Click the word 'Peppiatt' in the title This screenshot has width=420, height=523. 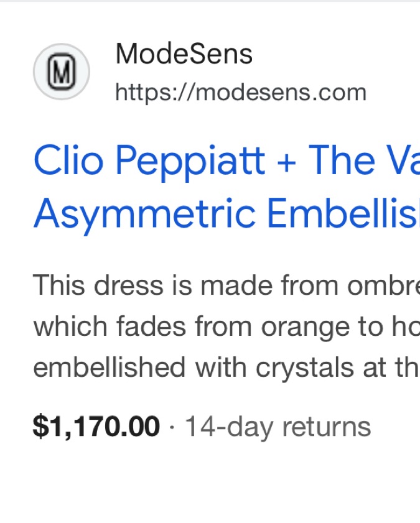coord(190,160)
